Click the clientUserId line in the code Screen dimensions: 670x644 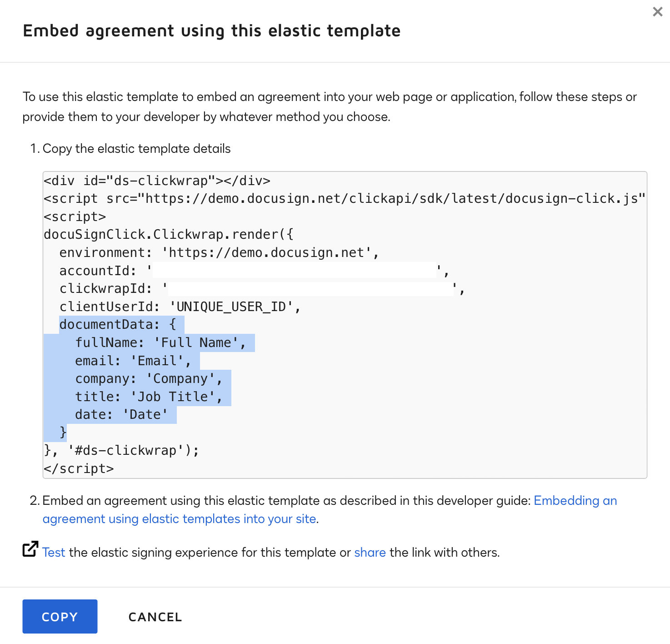coord(177,306)
